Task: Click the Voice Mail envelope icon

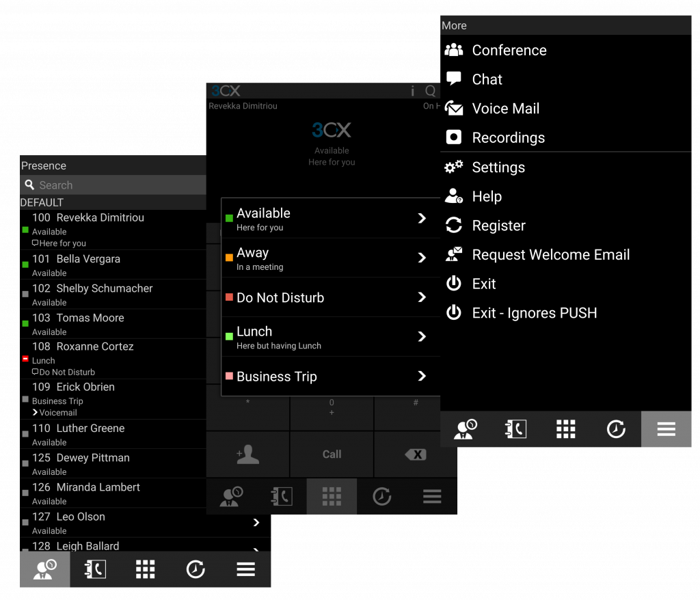Action: (454, 108)
